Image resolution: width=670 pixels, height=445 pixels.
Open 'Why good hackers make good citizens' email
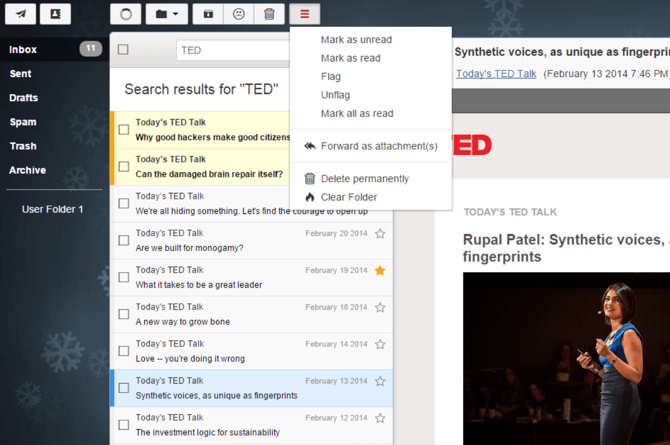(x=212, y=137)
